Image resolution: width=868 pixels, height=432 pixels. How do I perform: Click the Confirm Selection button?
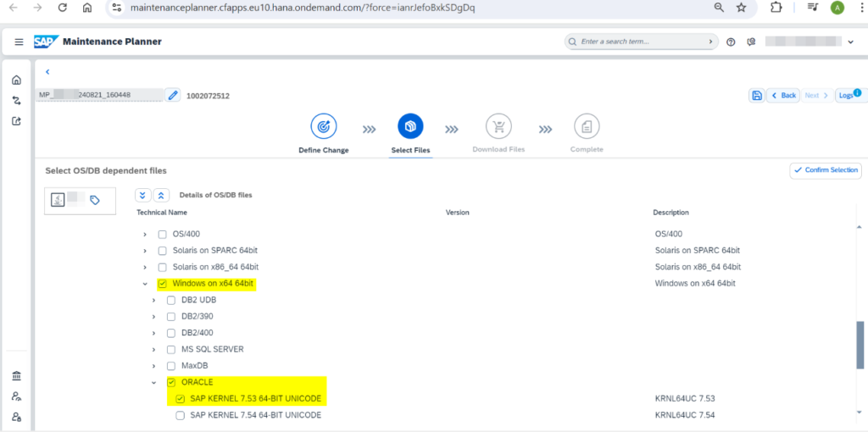(x=826, y=170)
